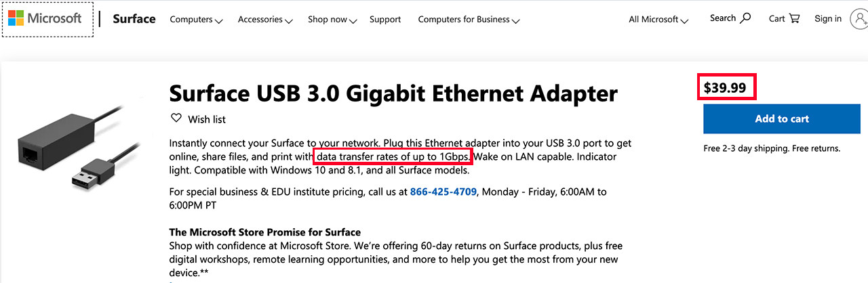The height and width of the screenshot is (283, 868).
Task: Click the Surface USB 3.0 Gigabit Ethernet Adapter title
Action: coord(393,93)
